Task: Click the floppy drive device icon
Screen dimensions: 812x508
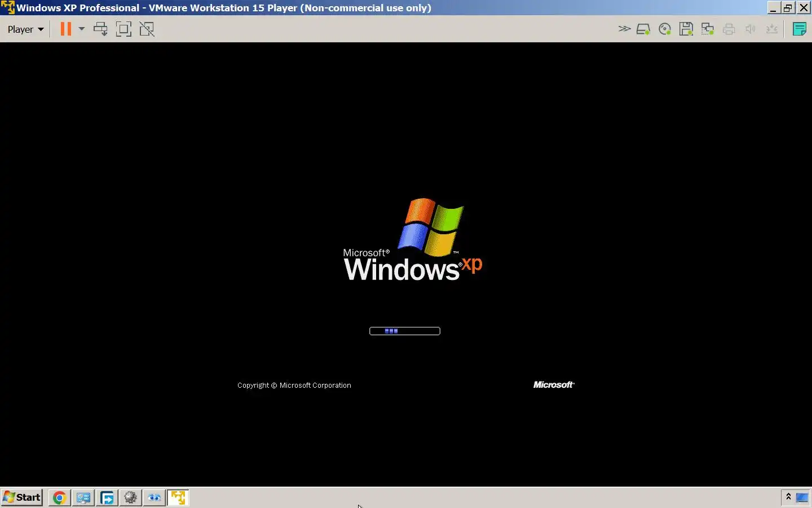Action: point(686,29)
